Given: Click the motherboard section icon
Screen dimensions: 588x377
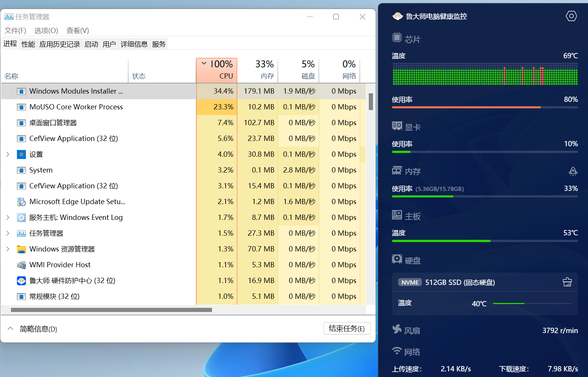Looking at the screenshot, I should pyautogui.click(x=397, y=215).
